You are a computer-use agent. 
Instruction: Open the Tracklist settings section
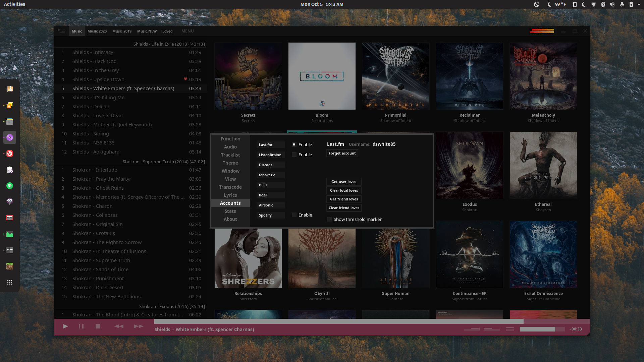[x=230, y=155]
